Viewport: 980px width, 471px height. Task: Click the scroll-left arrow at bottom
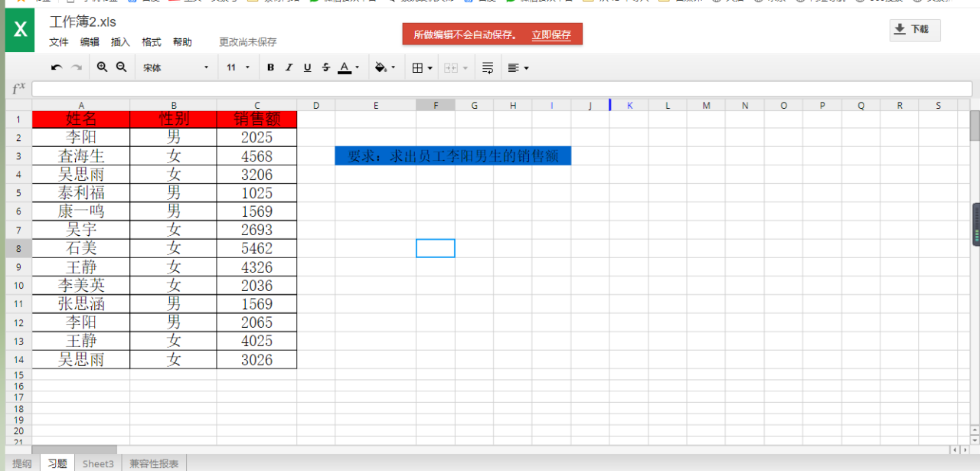point(954,450)
